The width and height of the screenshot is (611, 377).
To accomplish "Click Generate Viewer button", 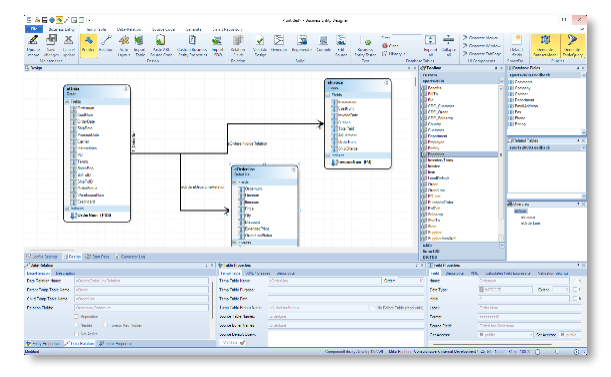I will tap(480, 38).
